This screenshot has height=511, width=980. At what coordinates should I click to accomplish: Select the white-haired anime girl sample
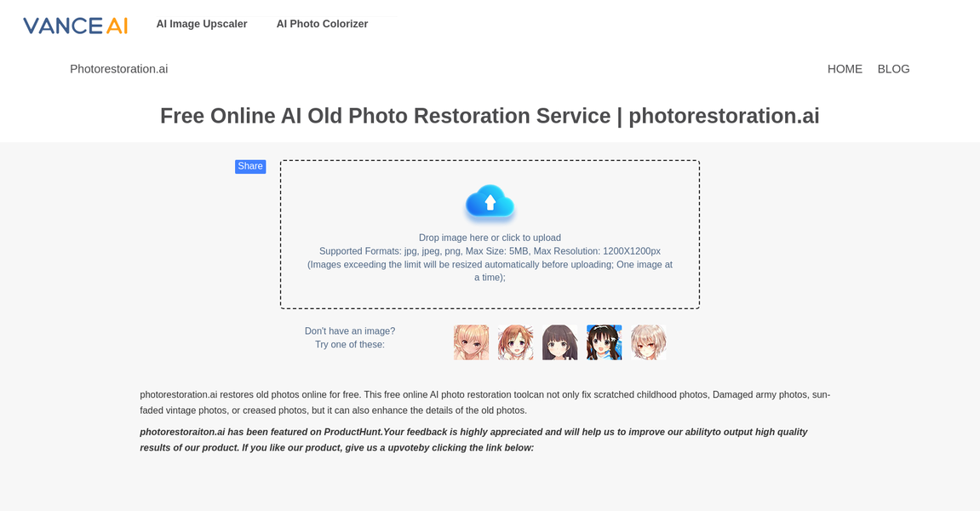click(x=648, y=342)
